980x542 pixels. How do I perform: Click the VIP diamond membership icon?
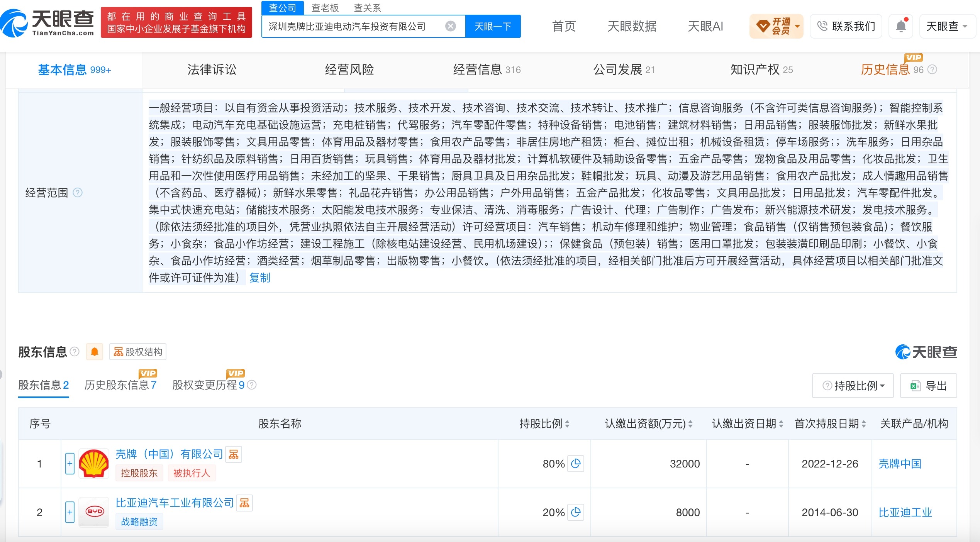763,26
